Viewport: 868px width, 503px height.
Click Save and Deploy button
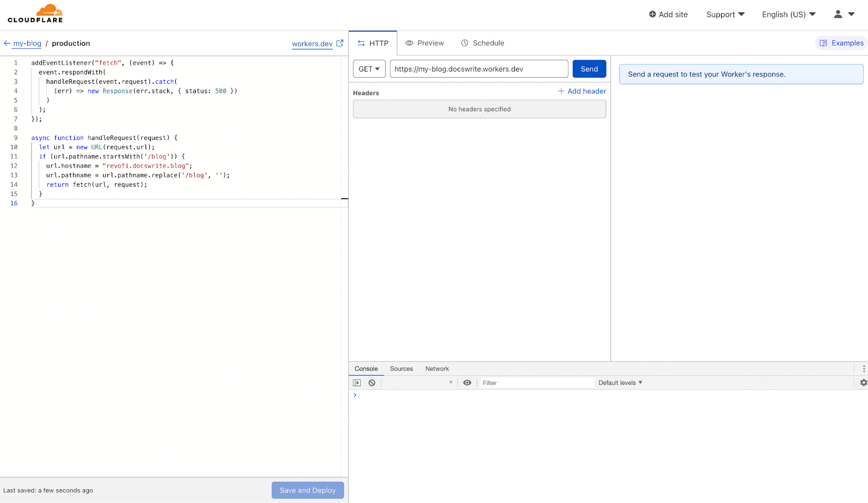pos(308,490)
